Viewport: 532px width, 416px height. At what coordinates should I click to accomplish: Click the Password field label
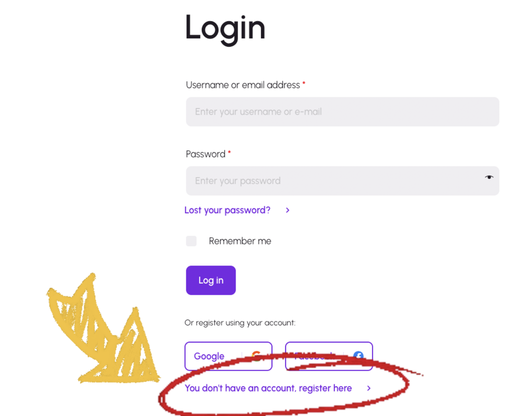pos(205,154)
